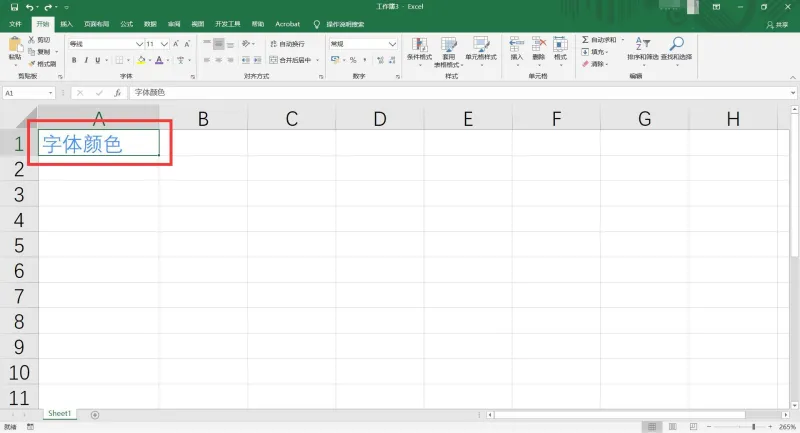This screenshot has height=433, width=800.
Task: Click the zoom slider handle in status bar
Action: click(x=754, y=426)
